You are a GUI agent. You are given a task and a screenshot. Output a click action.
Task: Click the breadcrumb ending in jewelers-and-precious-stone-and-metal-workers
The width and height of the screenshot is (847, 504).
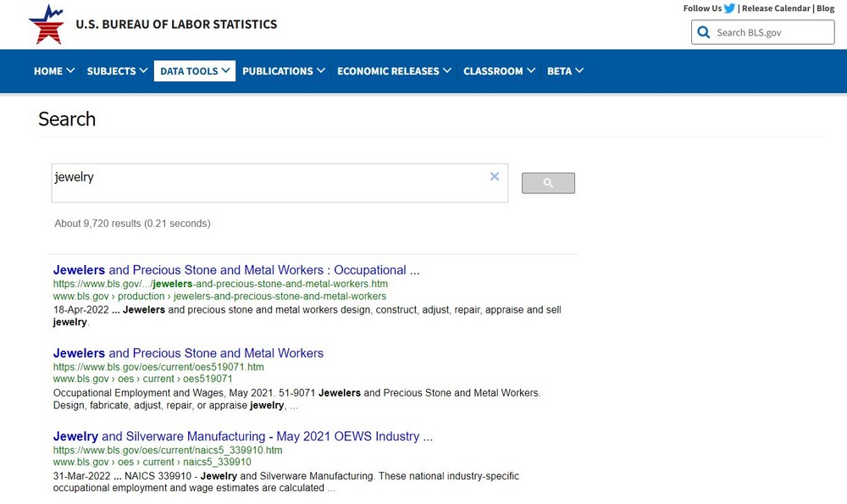coord(220,296)
